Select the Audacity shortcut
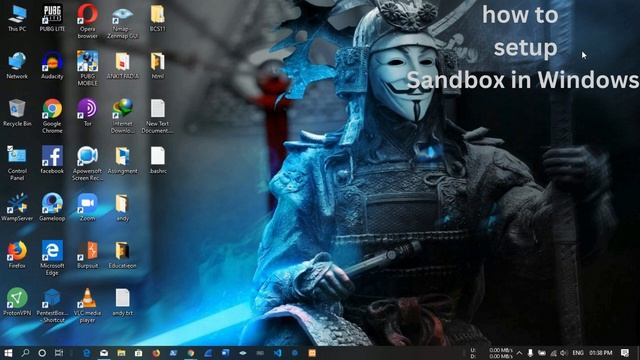 pyautogui.click(x=52, y=65)
